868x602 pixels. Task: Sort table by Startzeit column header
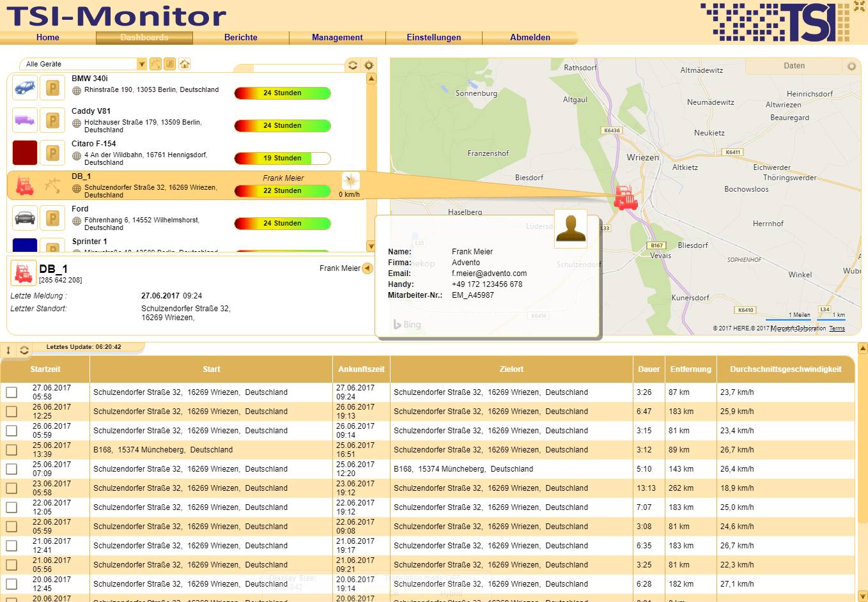pos(45,369)
